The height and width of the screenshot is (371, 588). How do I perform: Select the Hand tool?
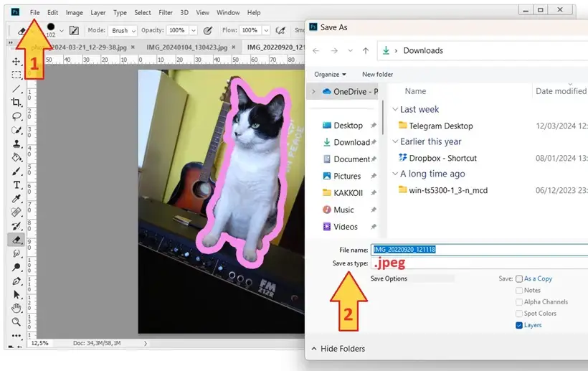[x=16, y=309]
